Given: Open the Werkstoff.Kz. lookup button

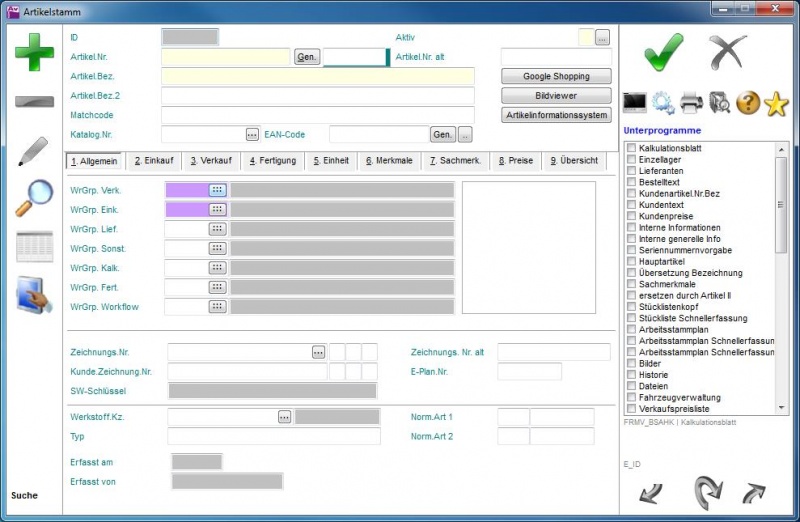Looking at the screenshot, I should coord(284,416).
